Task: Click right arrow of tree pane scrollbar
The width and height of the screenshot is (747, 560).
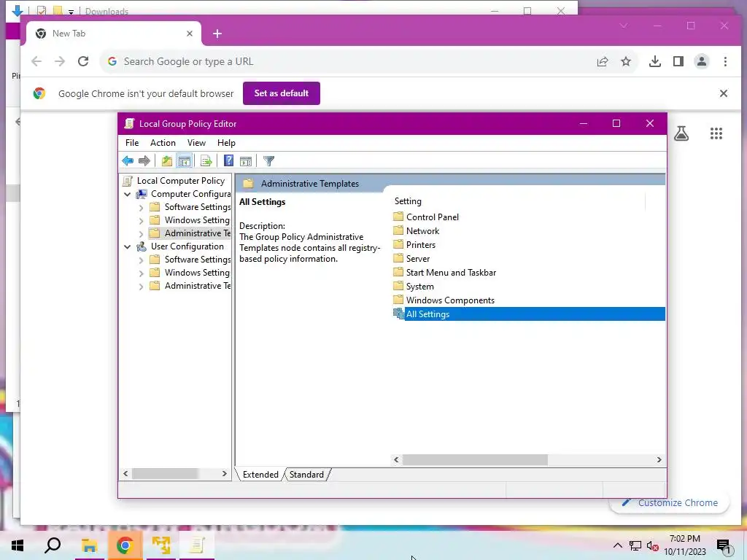Action: coord(225,474)
